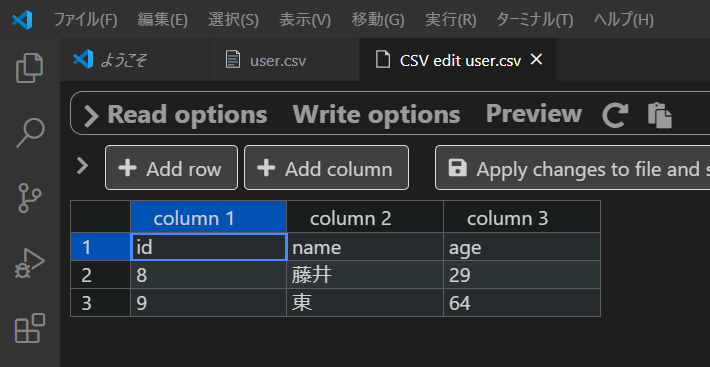The image size is (710, 367).
Task: Open the ターミナル(T) menu
Action: pyautogui.click(x=535, y=20)
